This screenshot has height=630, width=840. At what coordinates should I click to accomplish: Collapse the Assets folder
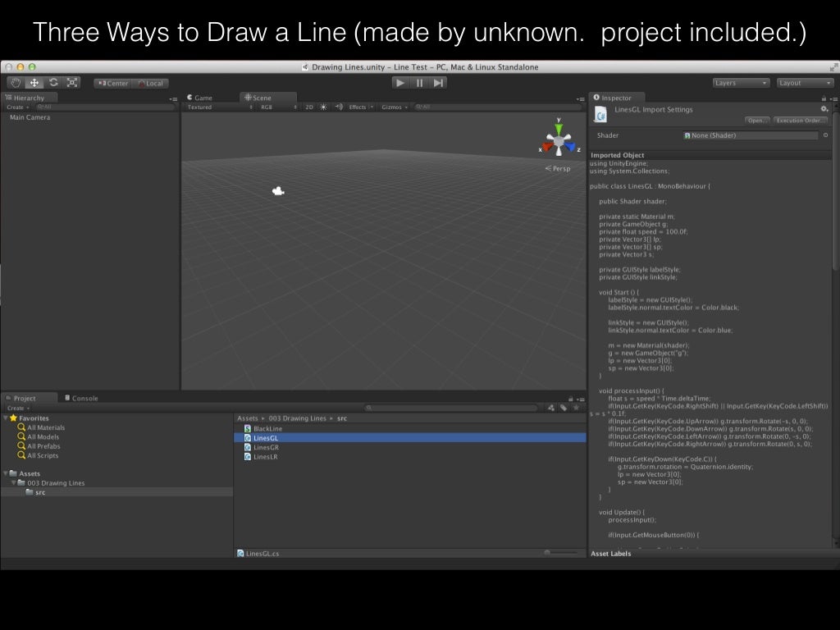click(x=6, y=473)
